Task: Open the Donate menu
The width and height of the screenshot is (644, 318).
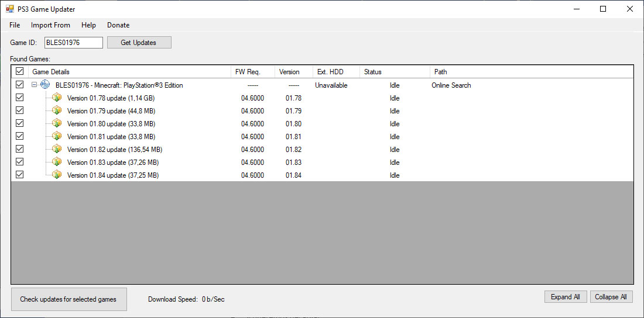Action: click(118, 25)
